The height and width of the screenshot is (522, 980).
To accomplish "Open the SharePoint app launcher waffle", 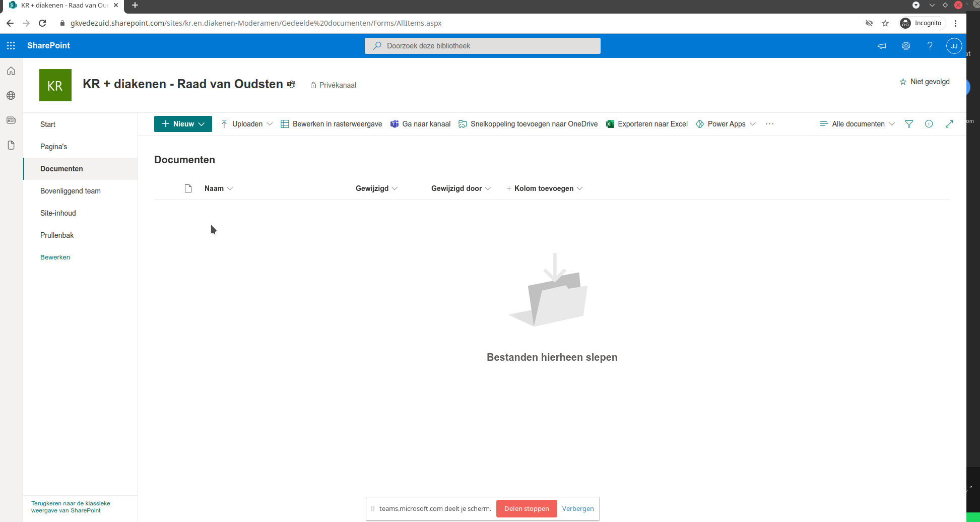I will [x=11, y=46].
